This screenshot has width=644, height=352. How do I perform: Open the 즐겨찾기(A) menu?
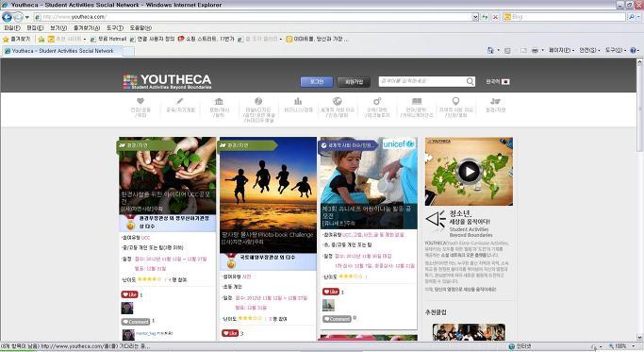coord(87,28)
